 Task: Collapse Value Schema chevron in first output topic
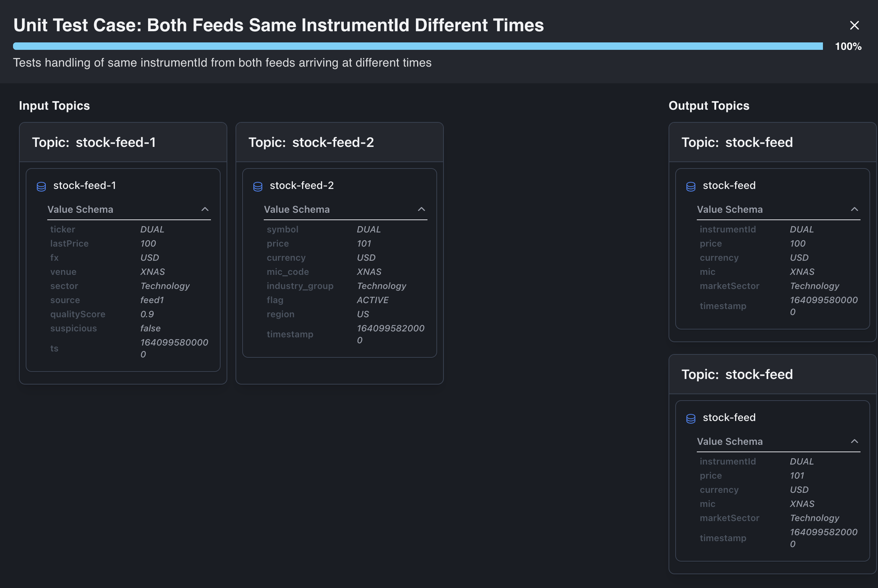pos(854,209)
